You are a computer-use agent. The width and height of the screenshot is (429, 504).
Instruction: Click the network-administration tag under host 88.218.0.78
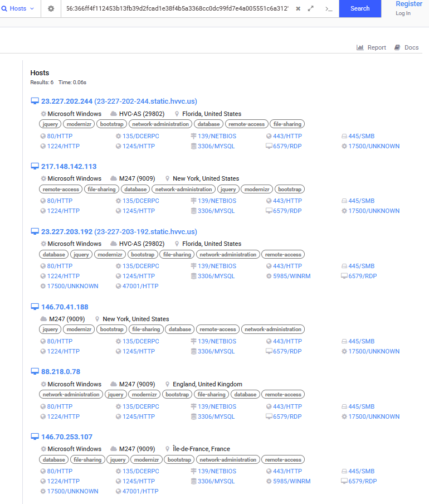71,395
